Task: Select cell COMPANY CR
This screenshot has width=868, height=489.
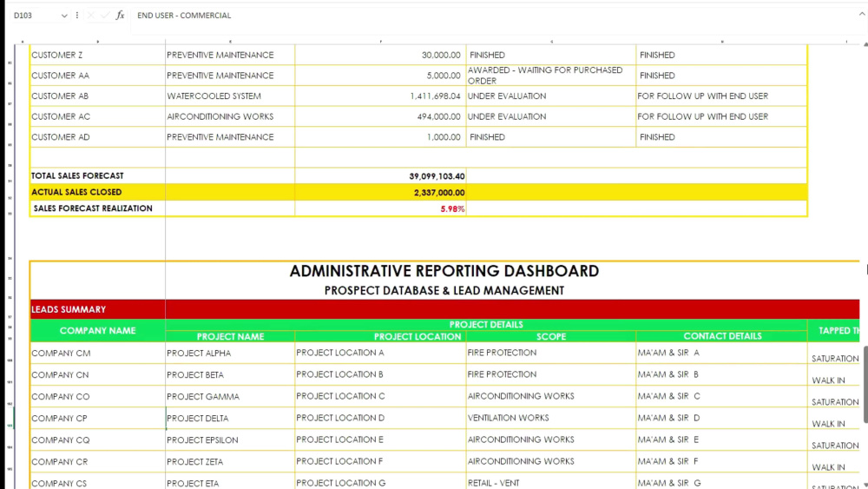Action: pos(97,461)
